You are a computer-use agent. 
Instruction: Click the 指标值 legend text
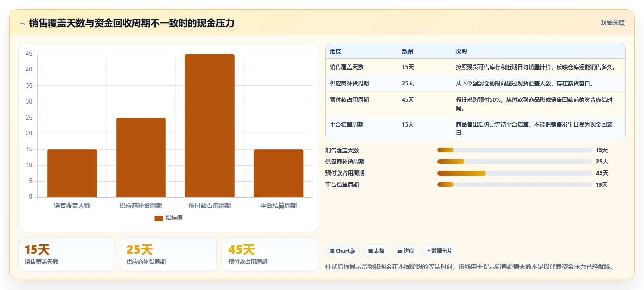tap(174, 218)
